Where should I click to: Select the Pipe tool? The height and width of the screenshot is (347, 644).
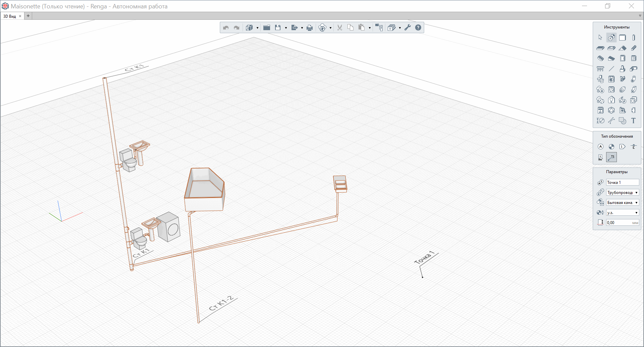point(634,79)
